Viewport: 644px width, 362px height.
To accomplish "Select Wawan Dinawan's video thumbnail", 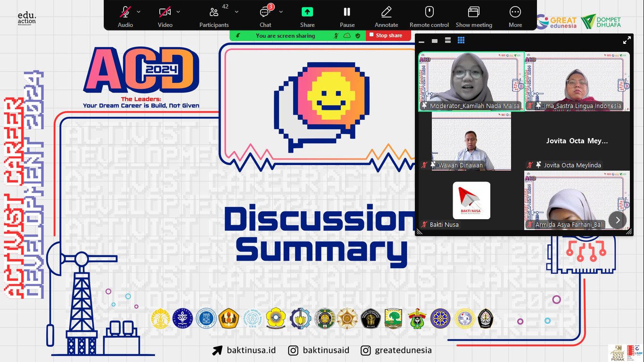I will click(x=471, y=141).
